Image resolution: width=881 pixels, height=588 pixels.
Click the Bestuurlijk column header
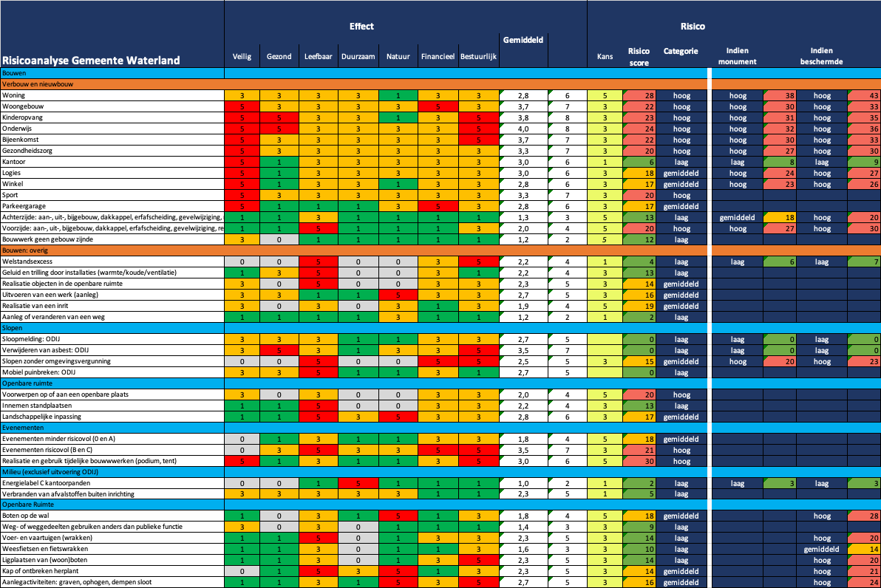pyautogui.click(x=478, y=57)
